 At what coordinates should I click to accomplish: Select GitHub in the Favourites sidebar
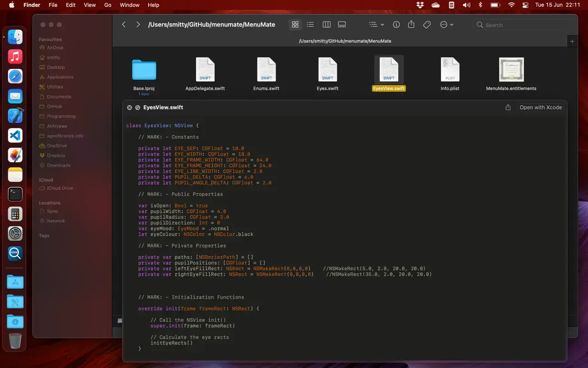pos(54,107)
